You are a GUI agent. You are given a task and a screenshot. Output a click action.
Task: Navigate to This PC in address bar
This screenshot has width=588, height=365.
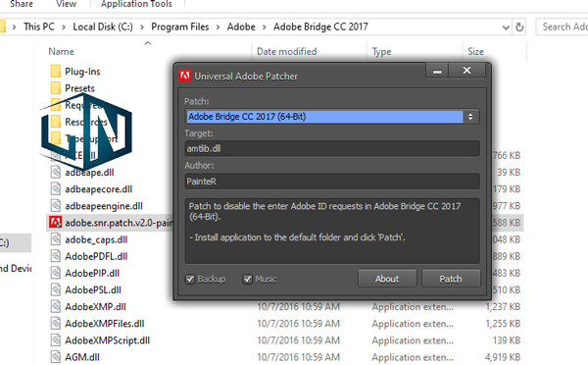[x=39, y=26]
